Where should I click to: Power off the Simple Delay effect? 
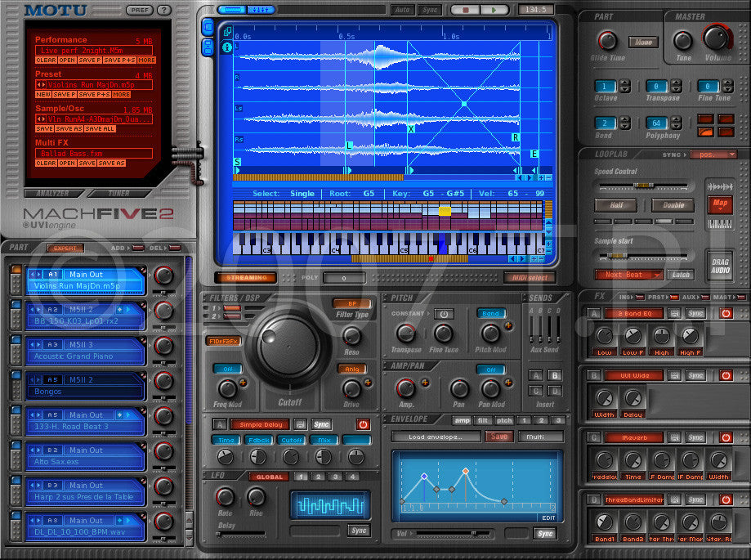363,424
